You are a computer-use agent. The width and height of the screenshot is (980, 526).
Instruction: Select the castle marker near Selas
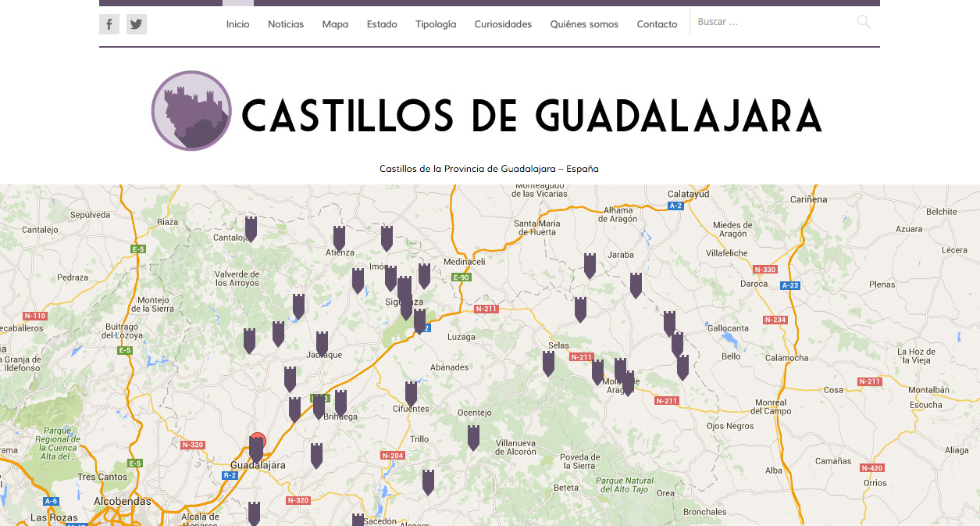click(548, 362)
